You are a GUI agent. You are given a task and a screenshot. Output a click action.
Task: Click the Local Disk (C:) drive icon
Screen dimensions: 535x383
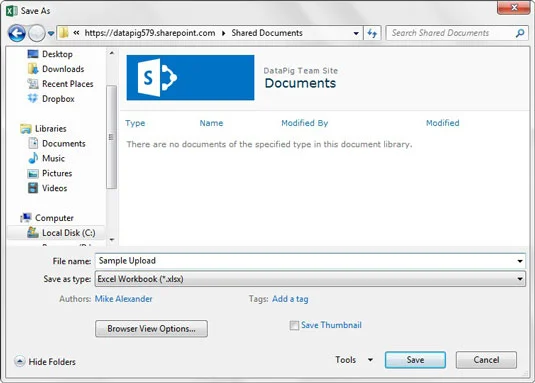(33, 232)
